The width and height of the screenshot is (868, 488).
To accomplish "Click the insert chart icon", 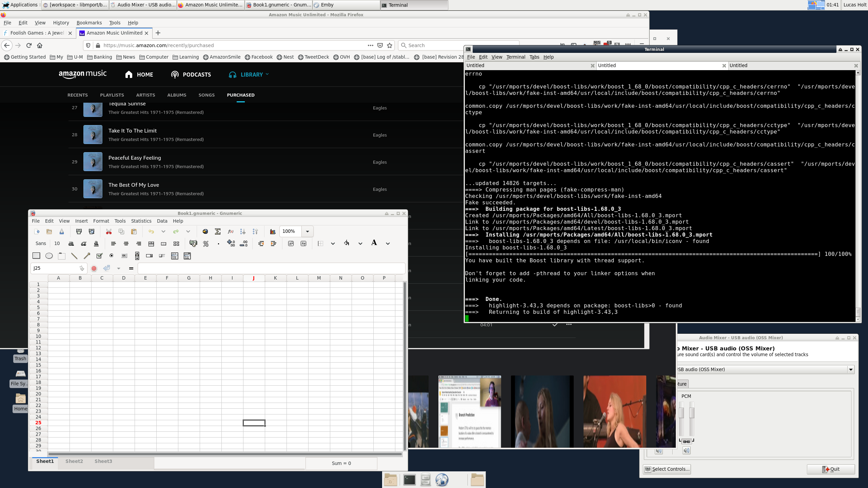I will 273,231.
